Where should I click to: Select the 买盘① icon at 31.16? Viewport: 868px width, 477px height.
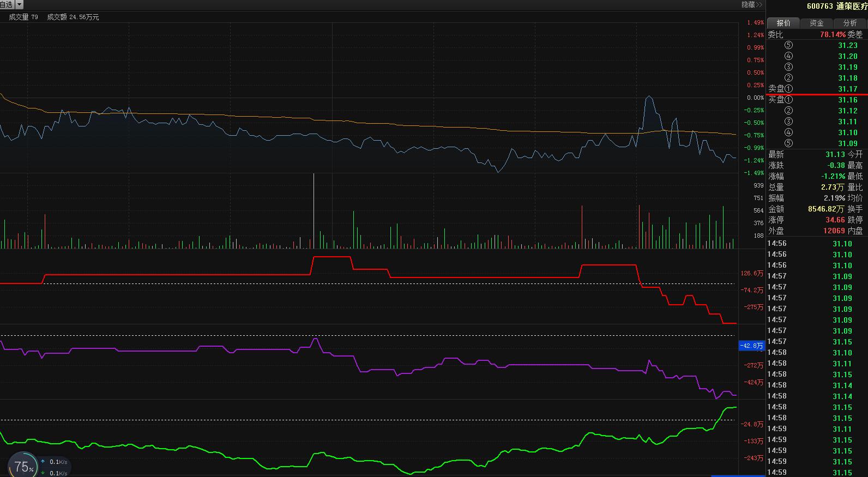pos(788,100)
